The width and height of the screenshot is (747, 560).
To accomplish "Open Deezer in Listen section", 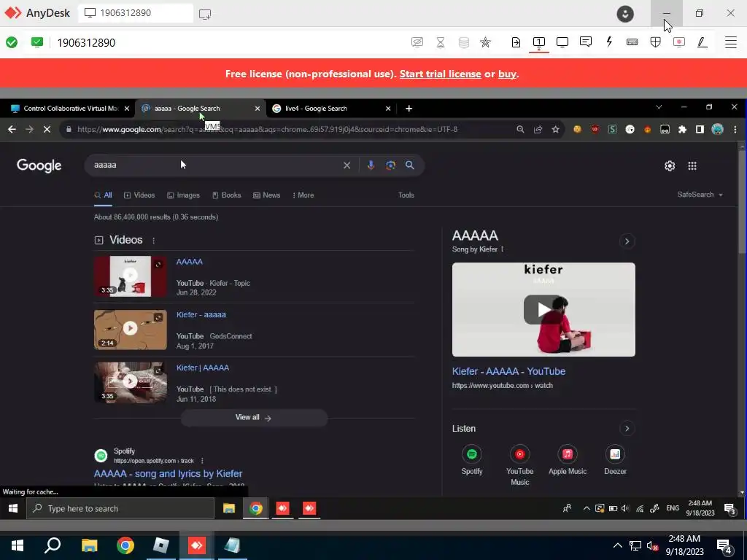I will coord(615,459).
